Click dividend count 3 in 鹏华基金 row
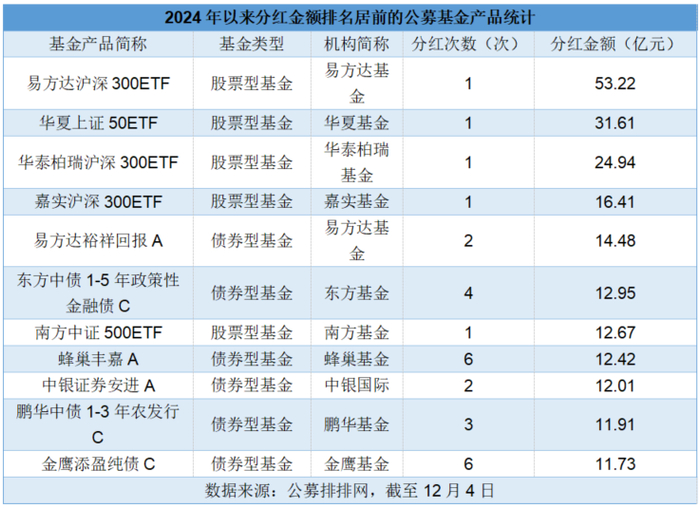Viewport: 700px width, 508px height. [x=468, y=424]
